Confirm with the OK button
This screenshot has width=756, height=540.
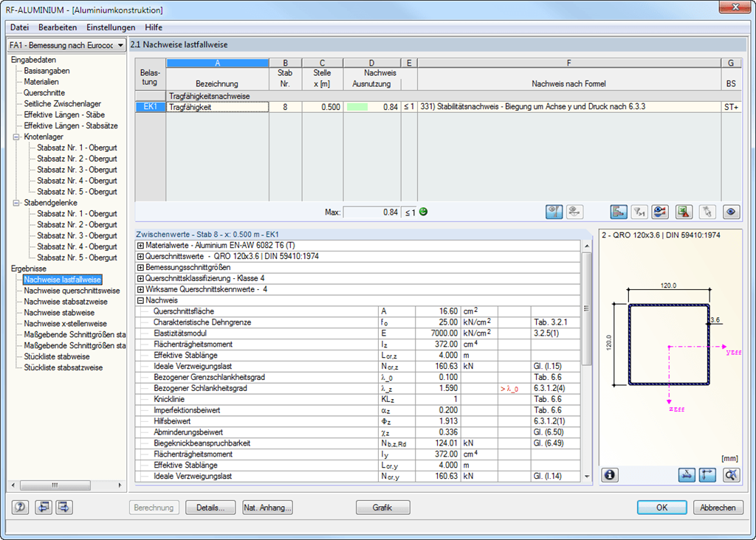point(662,508)
